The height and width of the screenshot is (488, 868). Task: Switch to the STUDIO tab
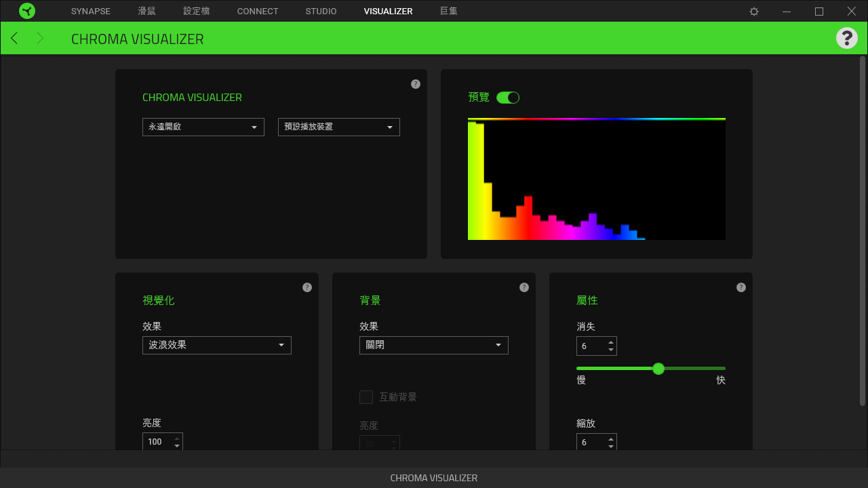pos(321,12)
